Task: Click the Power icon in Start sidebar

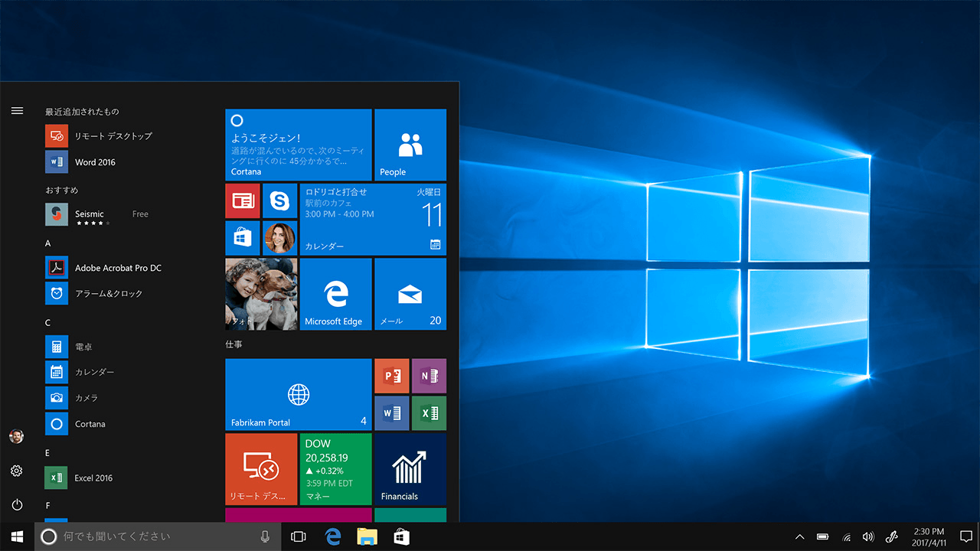Action: pos(17,505)
